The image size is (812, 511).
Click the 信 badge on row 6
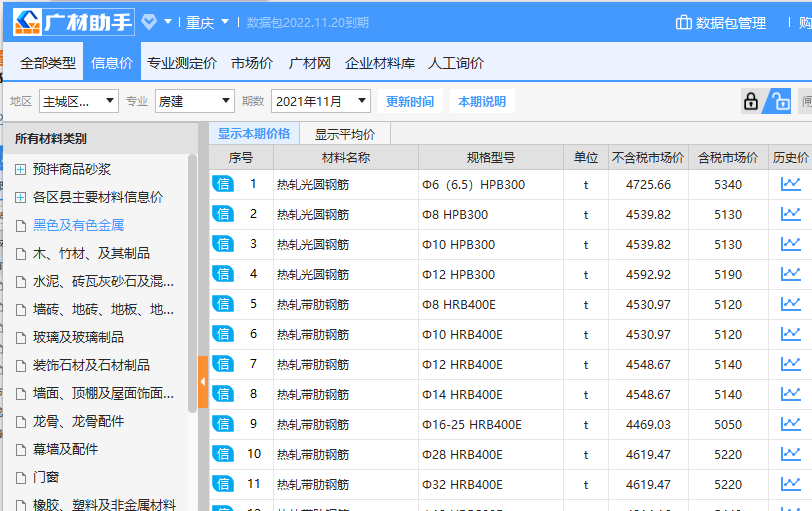[223, 334]
